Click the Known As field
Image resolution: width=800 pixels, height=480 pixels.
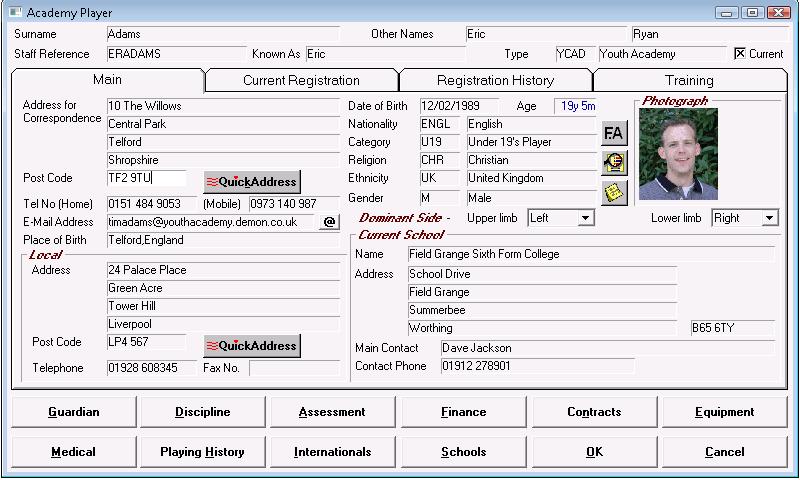(386, 54)
